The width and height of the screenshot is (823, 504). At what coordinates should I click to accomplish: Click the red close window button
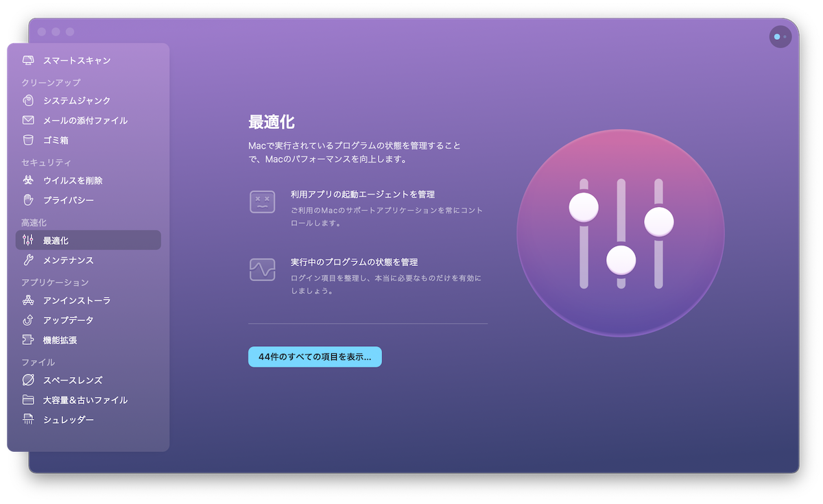point(42,32)
